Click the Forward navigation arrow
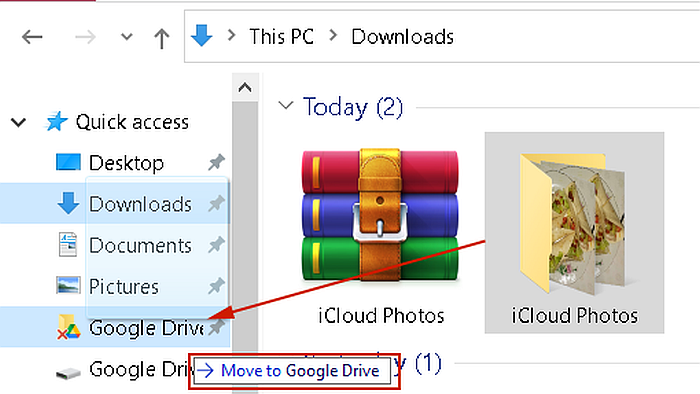Screen dimensions: 700x394 (x=85, y=37)
